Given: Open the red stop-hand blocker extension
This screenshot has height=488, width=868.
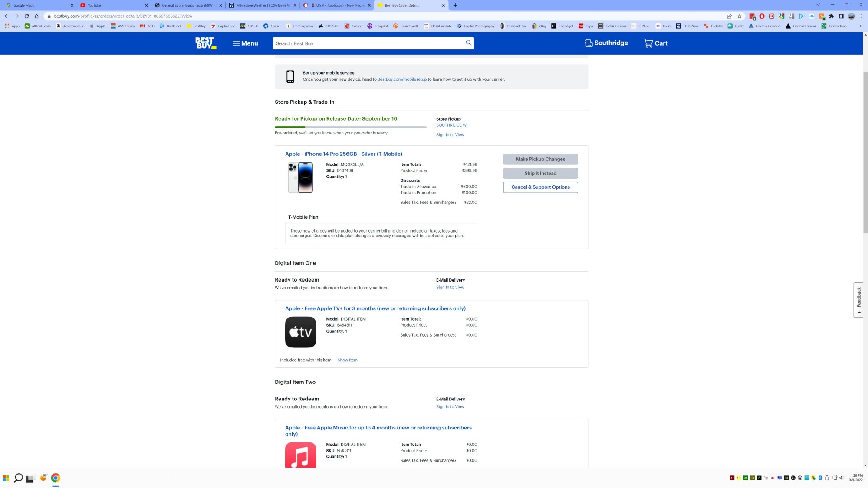Looking at the screenshot, I should (x=762, y=16).
